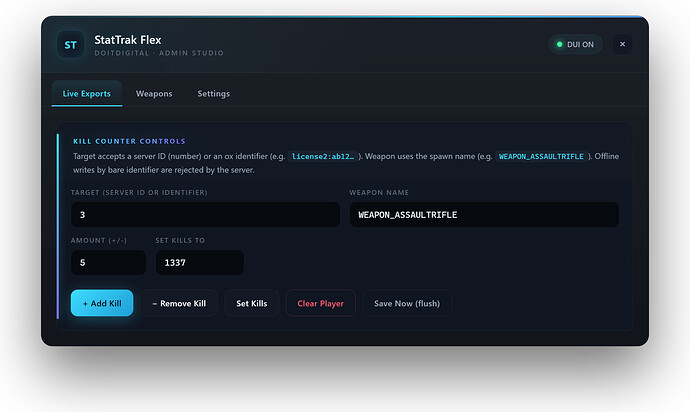
Task: Click the DoItDigital Admin Studio subtitle
Action: [159, 53]
